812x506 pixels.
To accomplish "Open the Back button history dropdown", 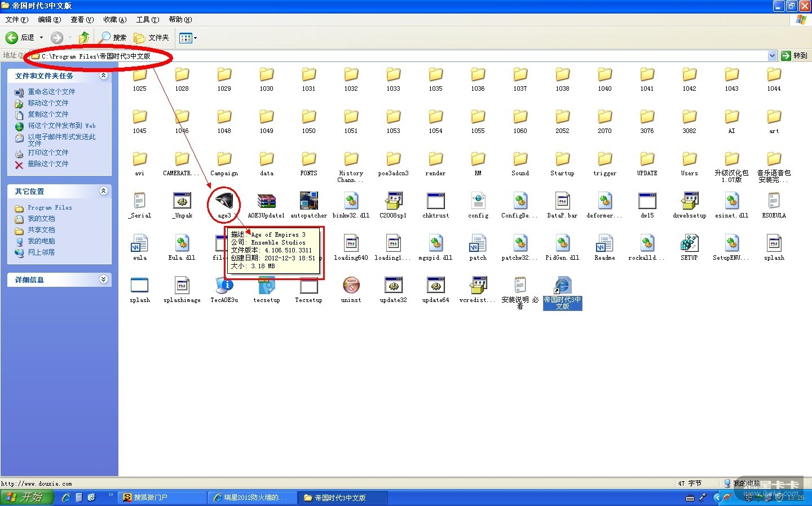I will click(x=41, y=38).
